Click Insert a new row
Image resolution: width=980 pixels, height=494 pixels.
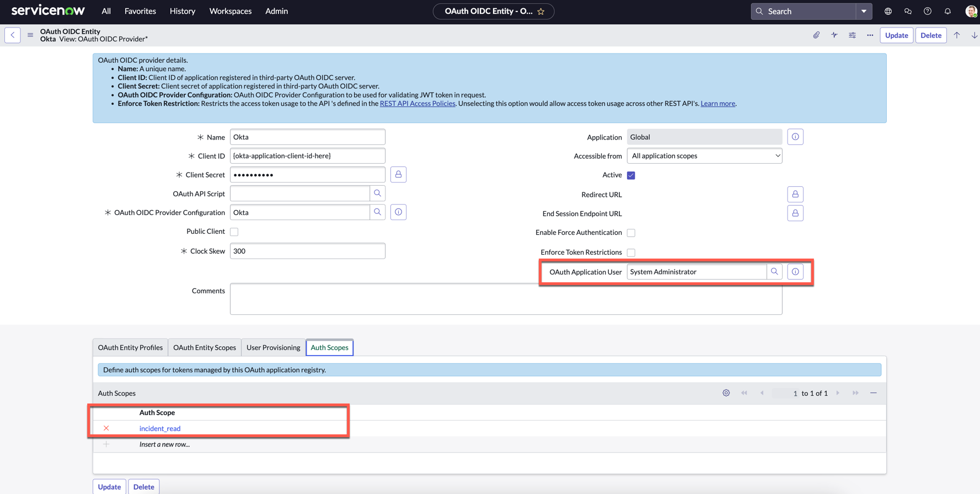tap(164, 444)
